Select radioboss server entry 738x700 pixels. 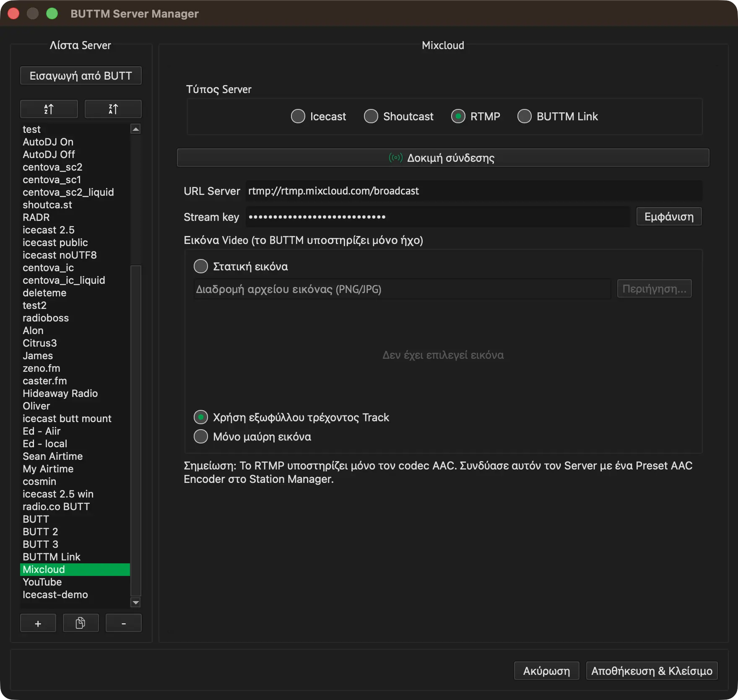pyautogui.click(x=75, y=318)
